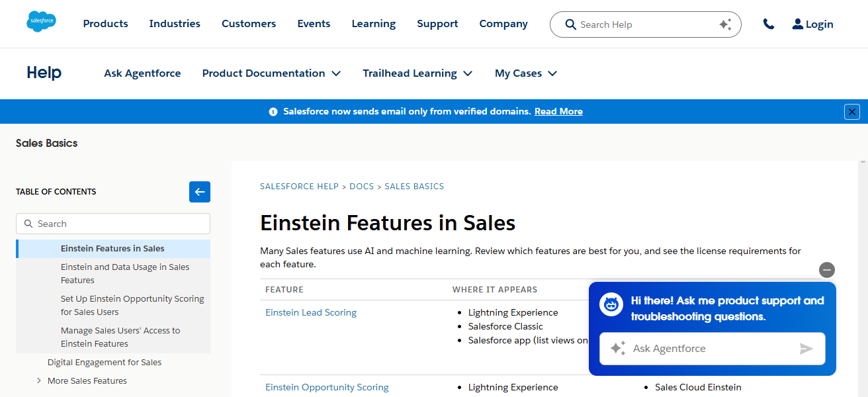Expand More Sales Features in the table of contents

click(39, 380)
